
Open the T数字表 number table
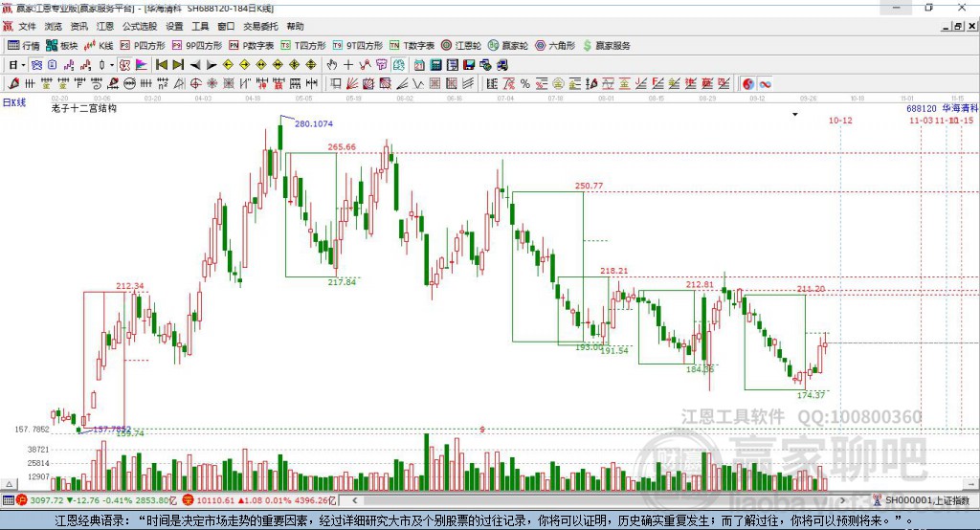click(412, 46)
